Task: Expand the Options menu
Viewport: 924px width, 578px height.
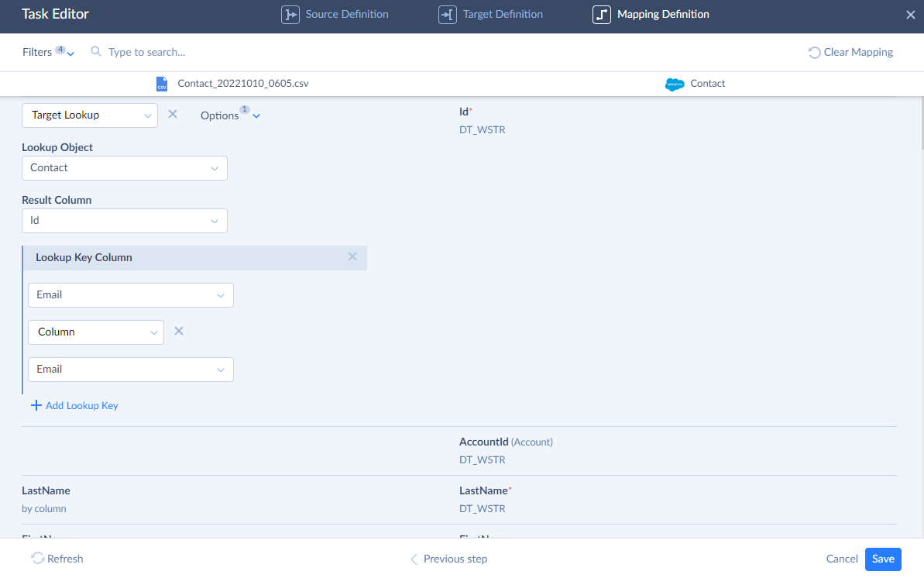Action: 230,115
